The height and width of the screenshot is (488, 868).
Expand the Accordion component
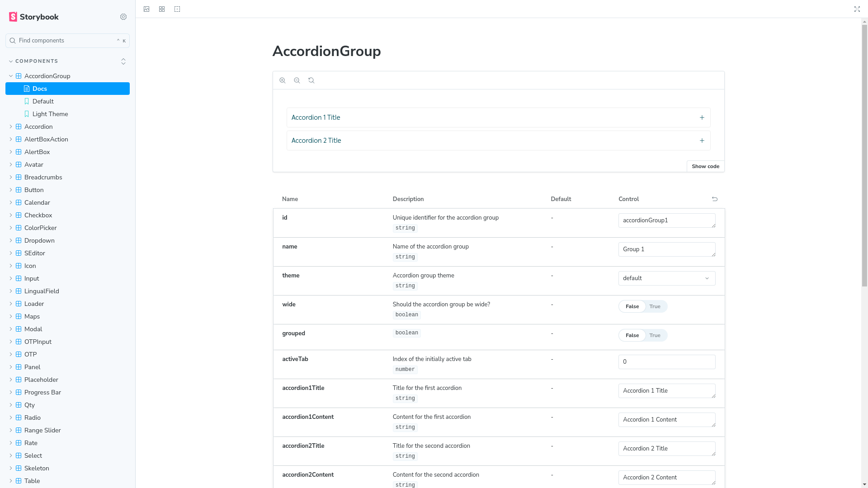tap(11, 127)
